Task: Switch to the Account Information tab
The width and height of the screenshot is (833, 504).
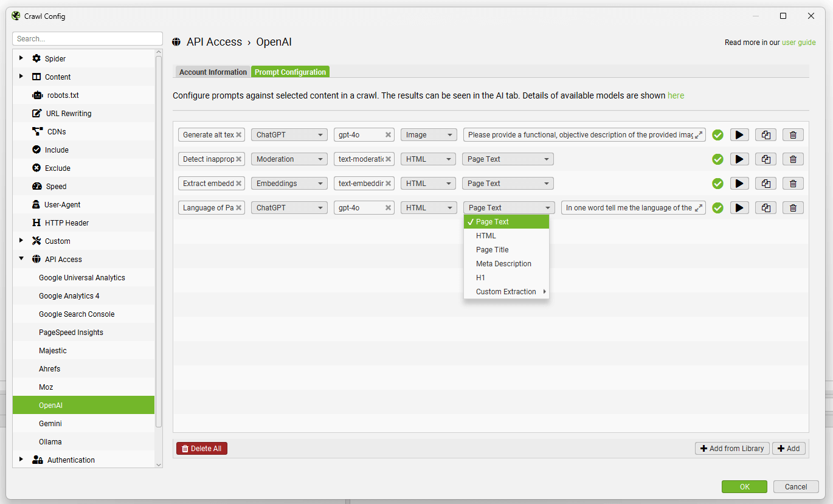Action: coord(213,72)
